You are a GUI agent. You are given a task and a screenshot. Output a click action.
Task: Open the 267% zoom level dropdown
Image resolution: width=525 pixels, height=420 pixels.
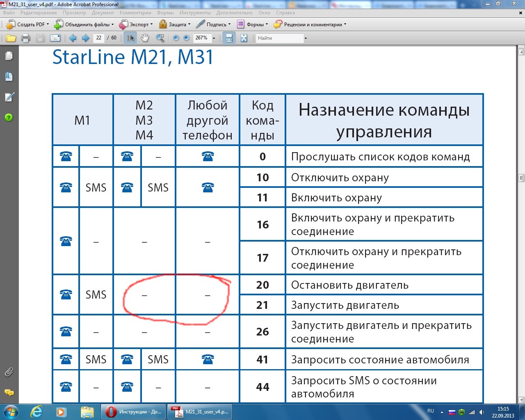click(214, 38)
